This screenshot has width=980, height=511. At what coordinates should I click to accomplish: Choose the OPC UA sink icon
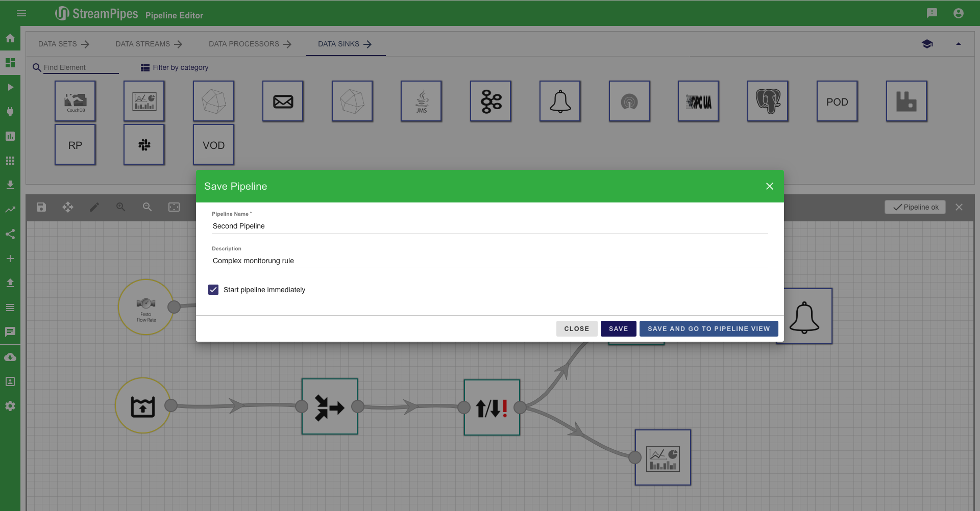click(x=698, y=101)
